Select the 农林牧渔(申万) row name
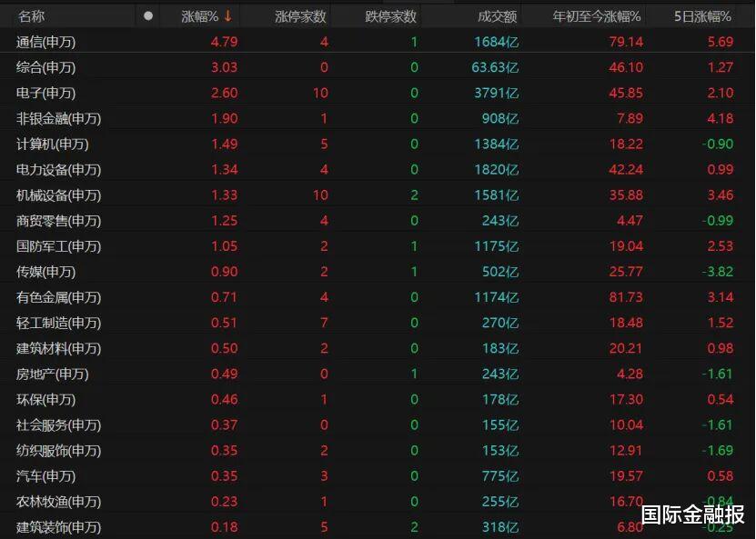The image size is (756, 539). pyautogui.click(x=58, y=502)
